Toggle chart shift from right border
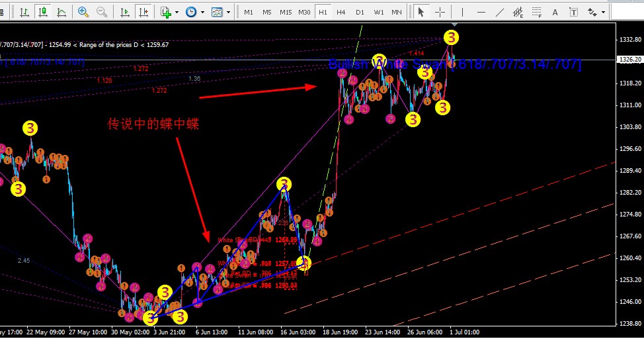Image resolution: width=644 pixels, height=339 pixels. pyautogui.click(x=143, y=13)
